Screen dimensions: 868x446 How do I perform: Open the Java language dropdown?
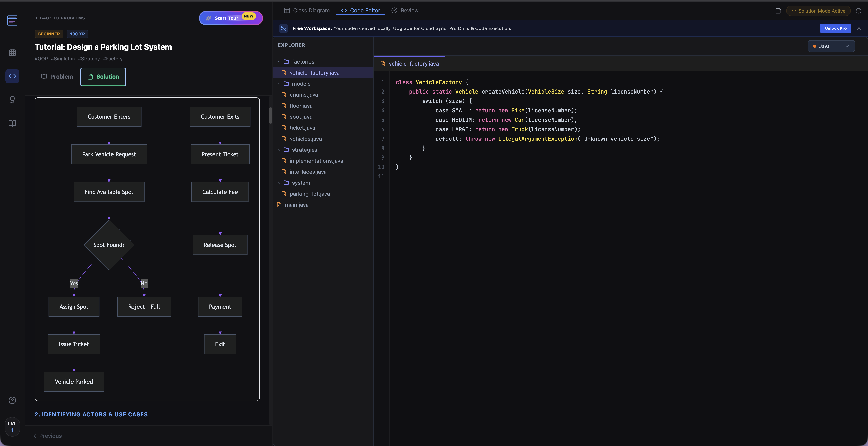831,46
